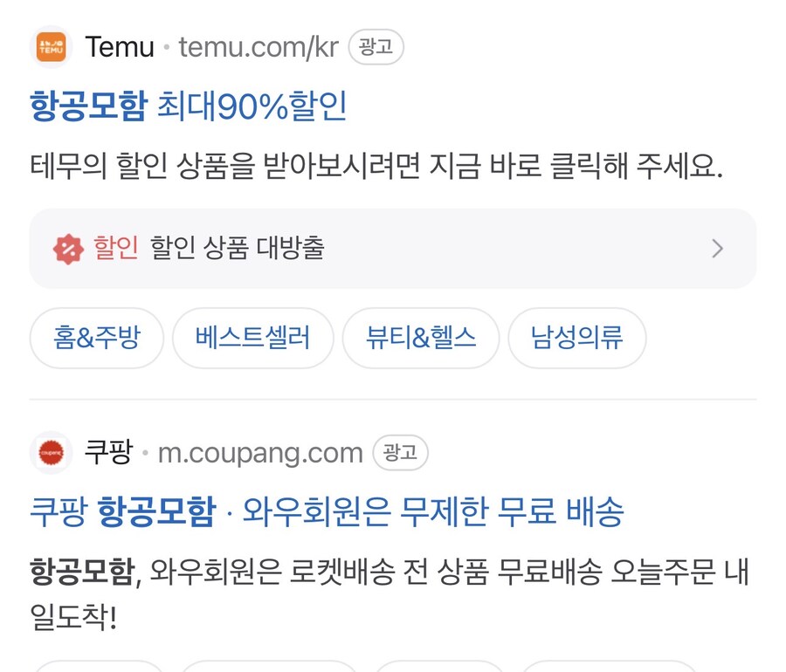Tap the orange Temu logo icon

click(x=52, y=46)
